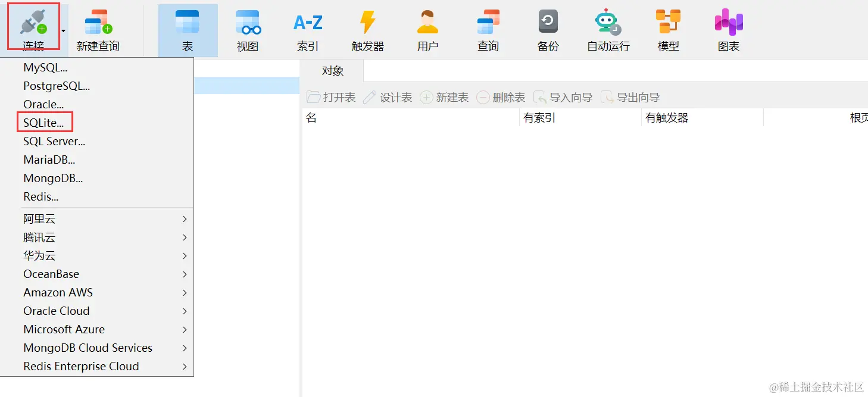This screenshot has width=868, height=397.
Task: Click the 删除表 delete table button
Action: [x=501, y=98]
